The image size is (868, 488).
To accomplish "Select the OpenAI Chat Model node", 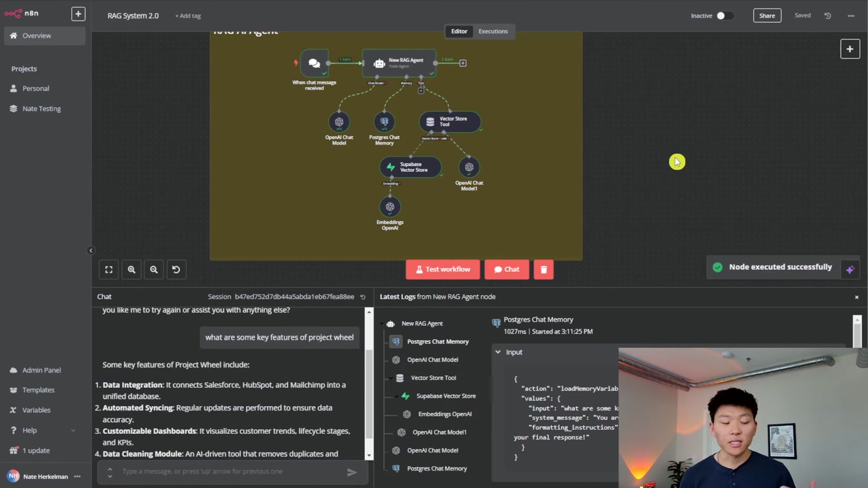I will click(x=339, y=121).
